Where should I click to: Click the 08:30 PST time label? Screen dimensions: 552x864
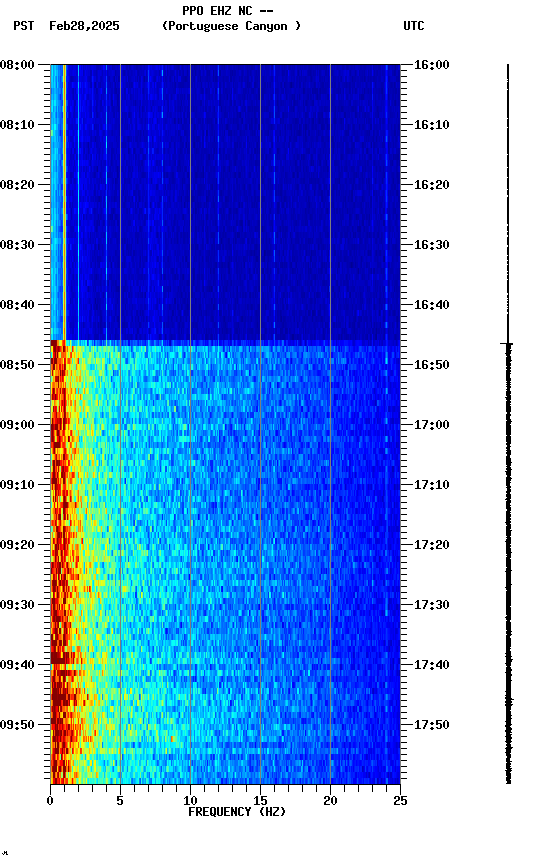[17, 245]
